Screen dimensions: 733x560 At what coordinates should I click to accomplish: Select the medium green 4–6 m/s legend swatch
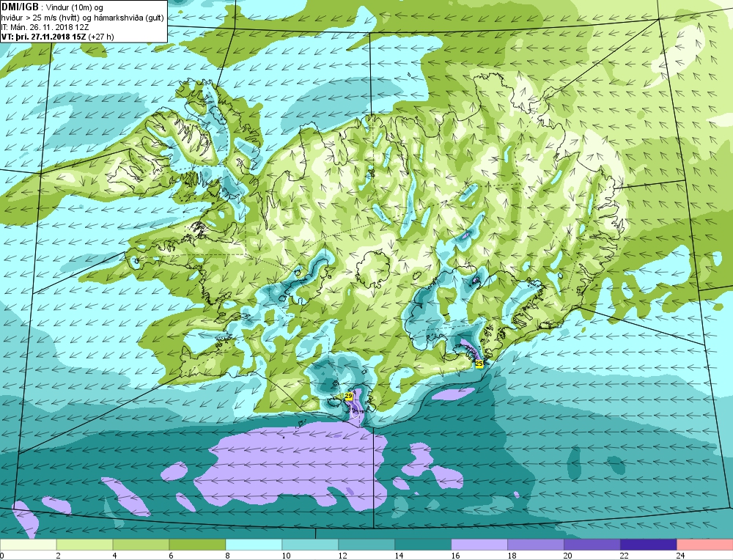[x=141, y=545]
